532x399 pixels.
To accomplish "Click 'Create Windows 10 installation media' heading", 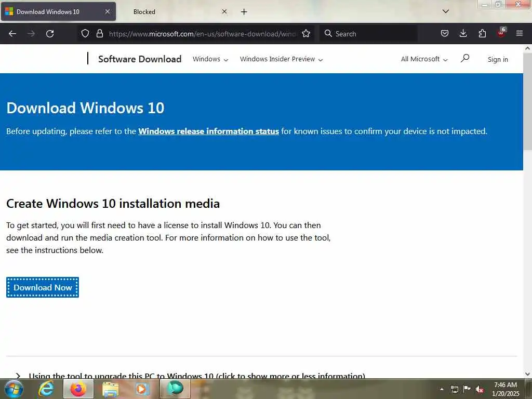I will point(113,204).
